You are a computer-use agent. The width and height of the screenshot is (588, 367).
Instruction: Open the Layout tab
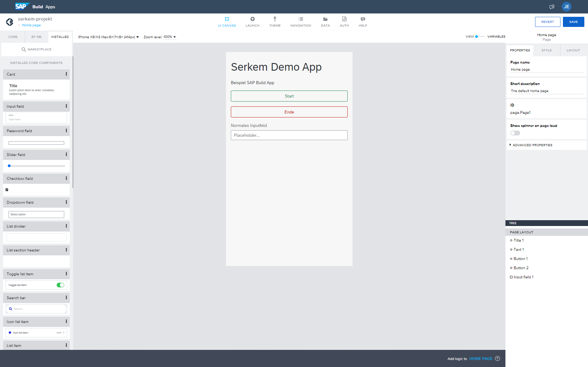pyautogui.click(x=573, y=50)
